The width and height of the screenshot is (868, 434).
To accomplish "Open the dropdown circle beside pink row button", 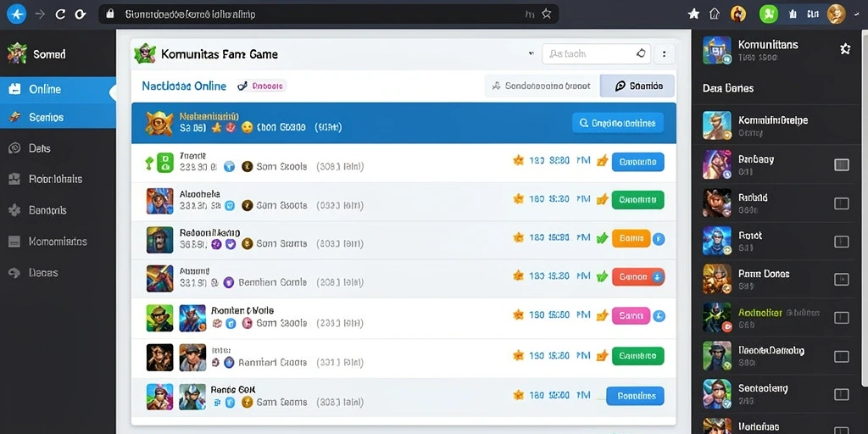I will pos(658,316).
